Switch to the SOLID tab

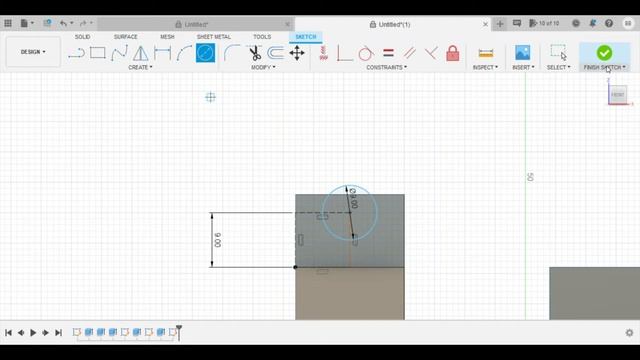(82, 37)
